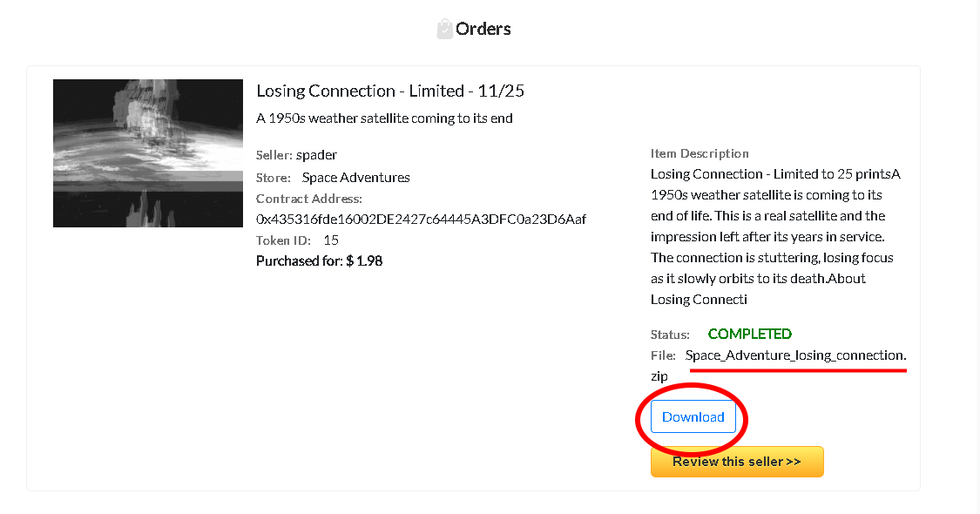The image size is (980, 514).
Task: Click the item description paragraph text
Action: [x=775, y=236]
